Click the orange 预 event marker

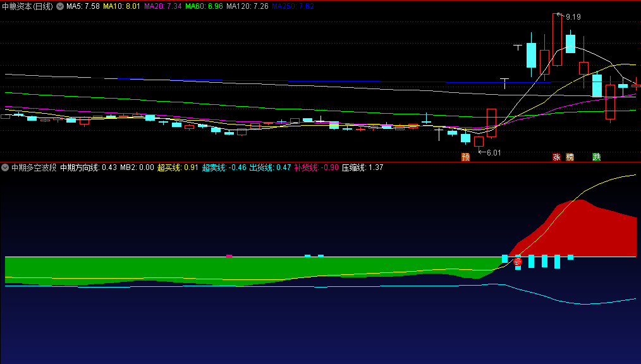point(466,157)
